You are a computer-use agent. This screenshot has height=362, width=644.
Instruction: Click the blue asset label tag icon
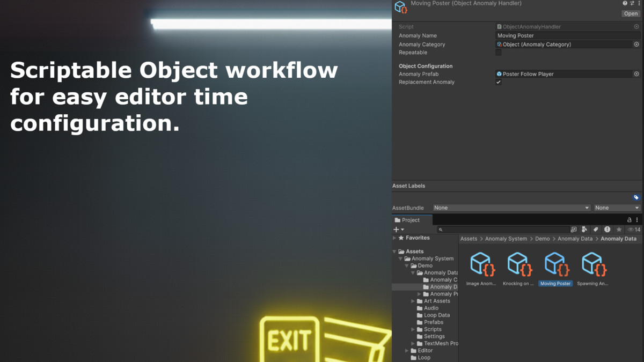(x=636, y=197)
